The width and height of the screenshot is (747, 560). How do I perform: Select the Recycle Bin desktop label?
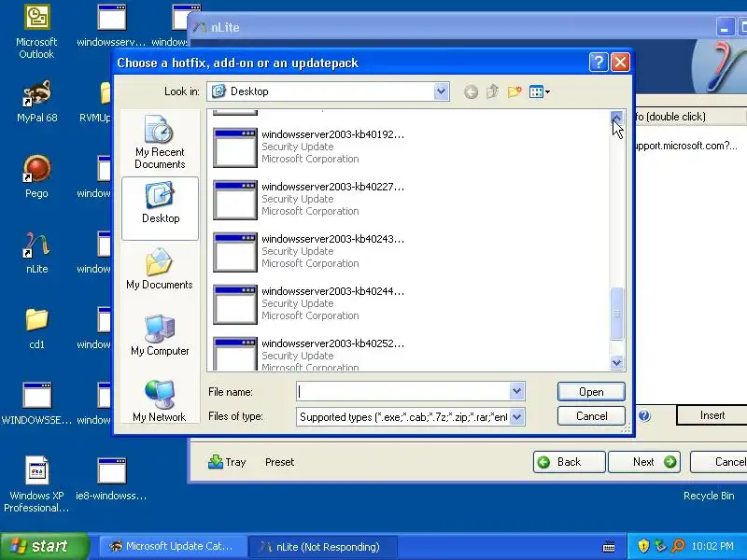click(x=709, y=496)
